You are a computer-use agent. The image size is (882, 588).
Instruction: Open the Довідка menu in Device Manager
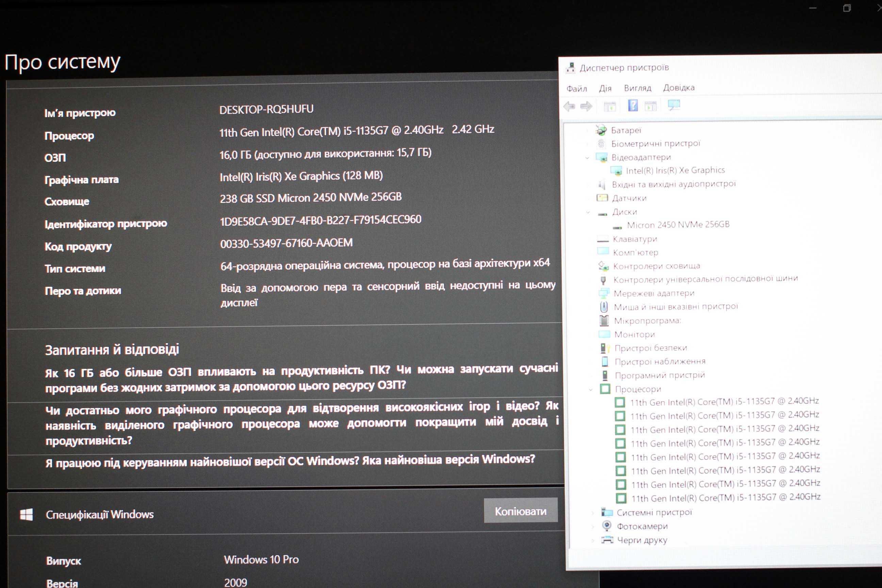click(x=679, y=88)
